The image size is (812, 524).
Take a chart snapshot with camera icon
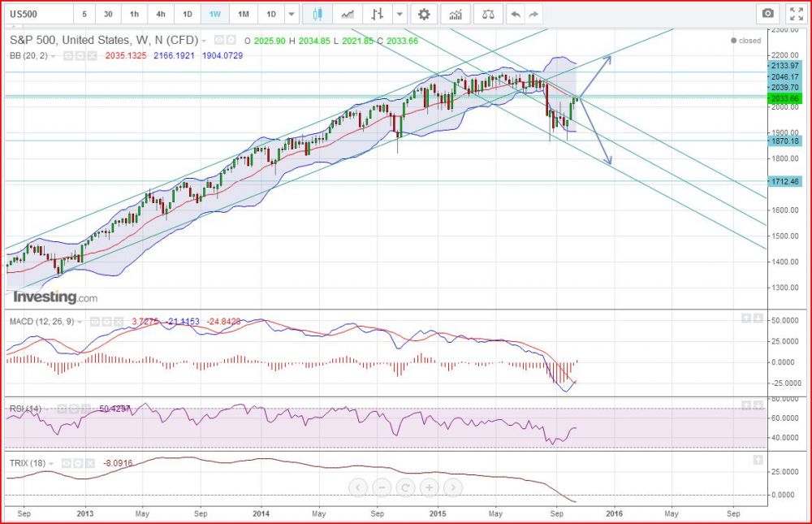(767, 14)
